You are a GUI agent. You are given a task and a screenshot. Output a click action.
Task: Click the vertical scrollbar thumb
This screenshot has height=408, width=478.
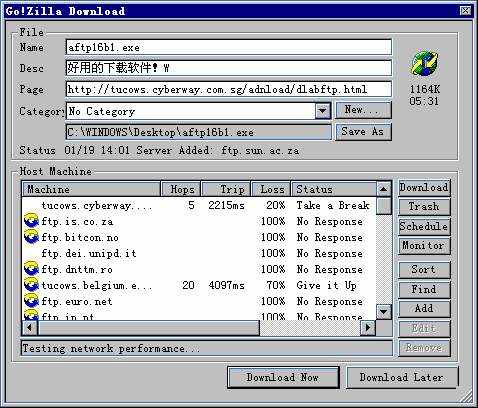[383, 206]
